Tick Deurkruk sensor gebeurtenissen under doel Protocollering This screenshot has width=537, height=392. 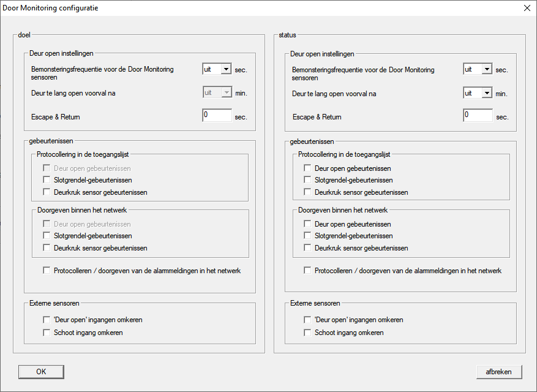47,192
